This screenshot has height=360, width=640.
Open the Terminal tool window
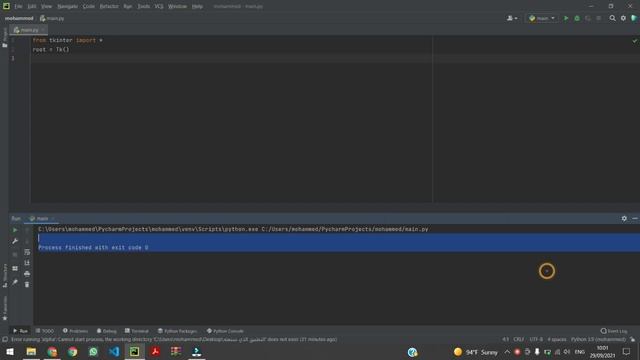coord(137,331)
